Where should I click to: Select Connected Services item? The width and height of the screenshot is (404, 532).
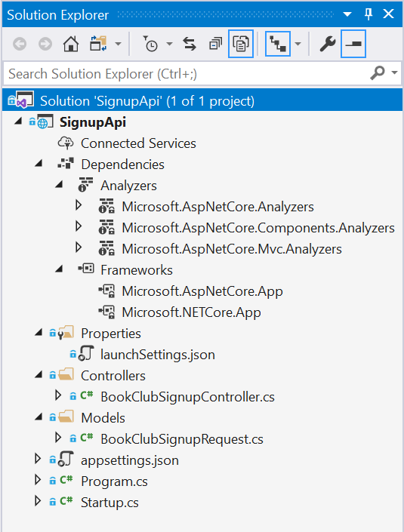pyautogui.click(x=138, y=143)
